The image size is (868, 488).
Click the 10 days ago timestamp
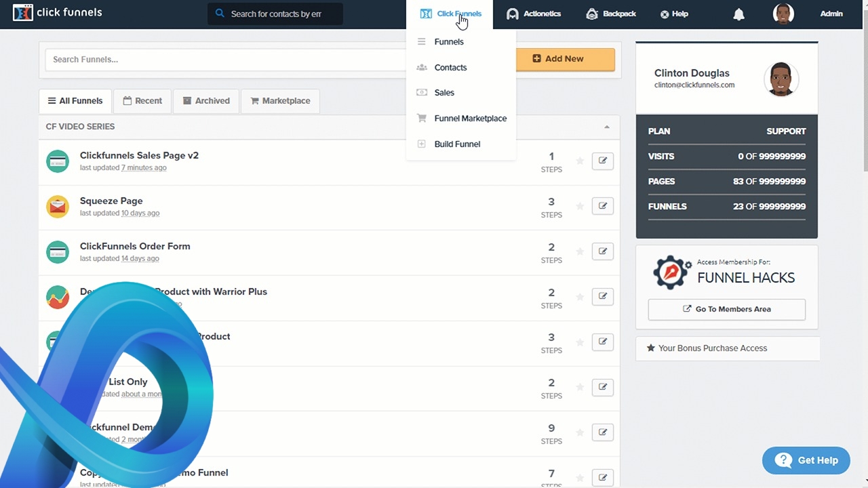[140, 213]
